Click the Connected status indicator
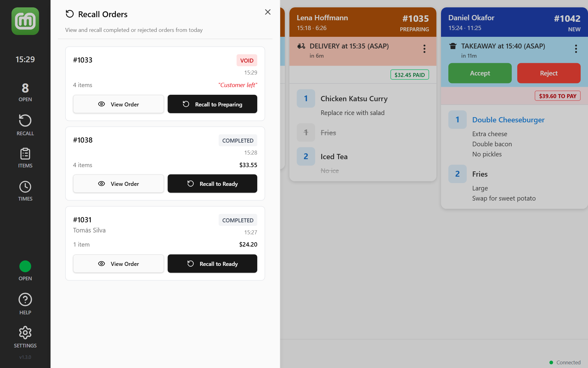588x368 pixels. point(565,362)
